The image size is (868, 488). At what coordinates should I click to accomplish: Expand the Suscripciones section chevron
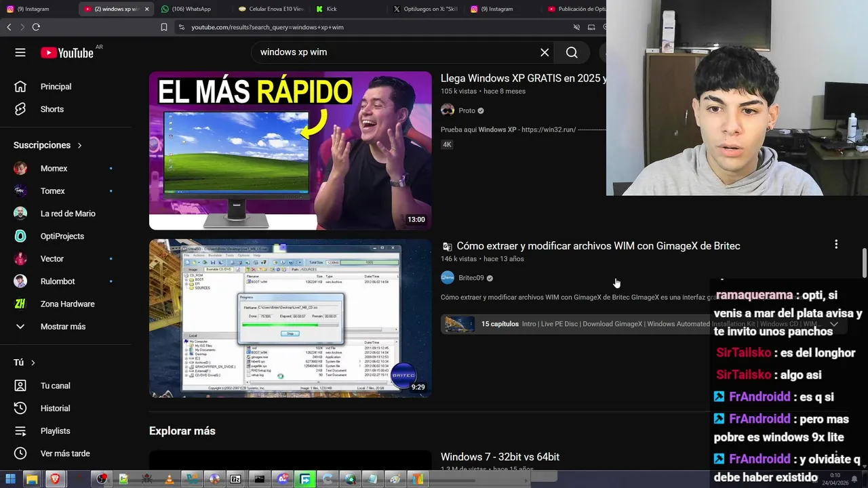click(79, 145)
